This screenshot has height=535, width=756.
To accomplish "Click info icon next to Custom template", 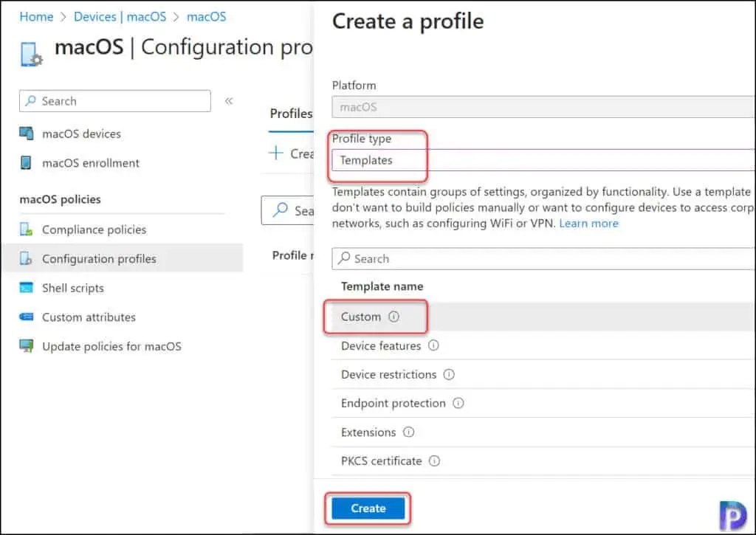I will pyautogui.click(x=394, y=317).
